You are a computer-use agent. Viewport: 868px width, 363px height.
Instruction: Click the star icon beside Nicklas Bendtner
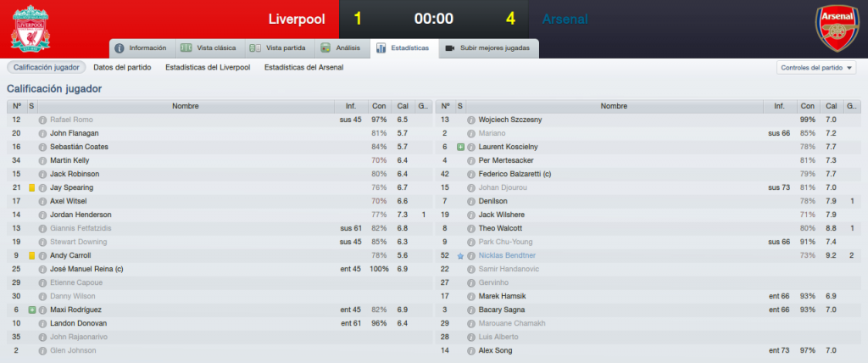click(x=460, y=255)
